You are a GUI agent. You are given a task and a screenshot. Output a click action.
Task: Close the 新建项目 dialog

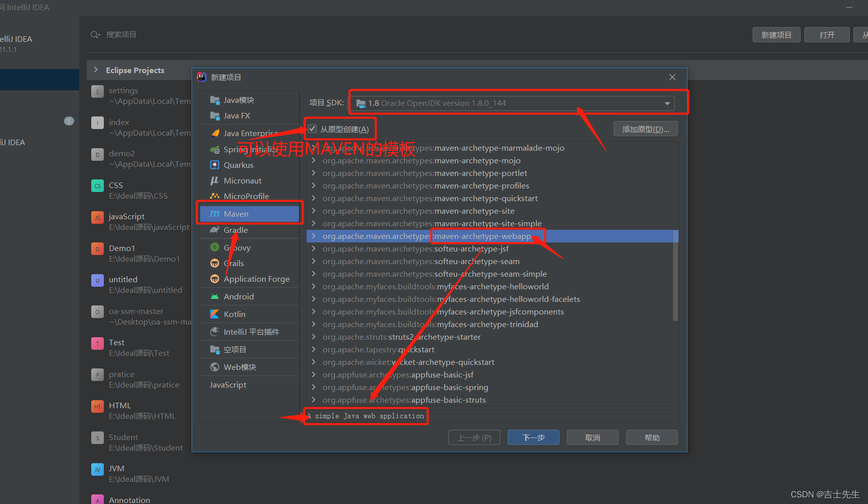[672, 77]
